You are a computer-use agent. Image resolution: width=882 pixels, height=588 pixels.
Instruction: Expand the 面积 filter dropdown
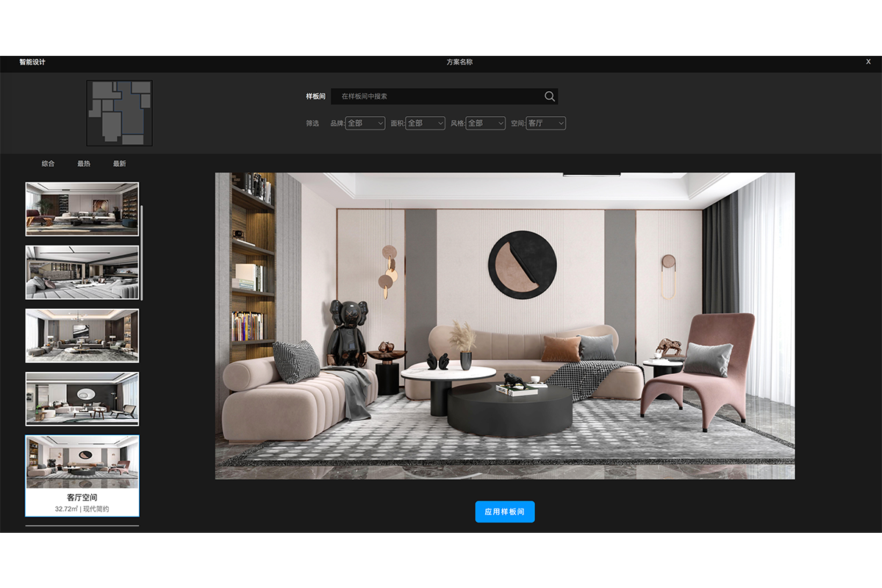click(x=425, y=123)
